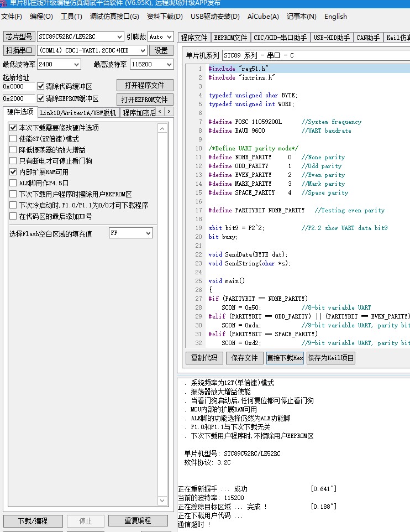
Task: Click code line '#define BAUD 9600'
Action: click(236, 131)
